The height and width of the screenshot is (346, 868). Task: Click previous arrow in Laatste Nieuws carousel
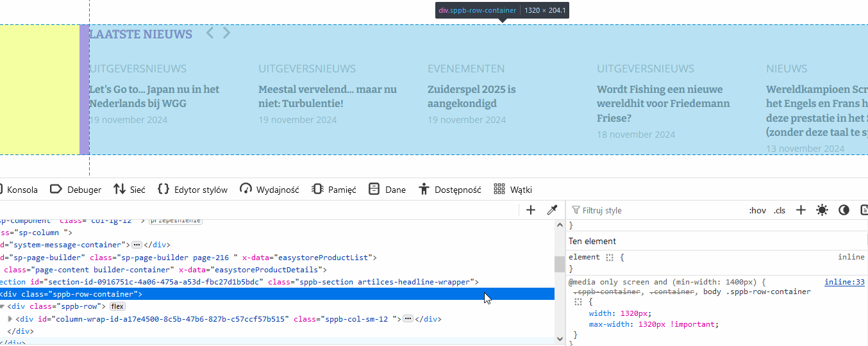210,33
